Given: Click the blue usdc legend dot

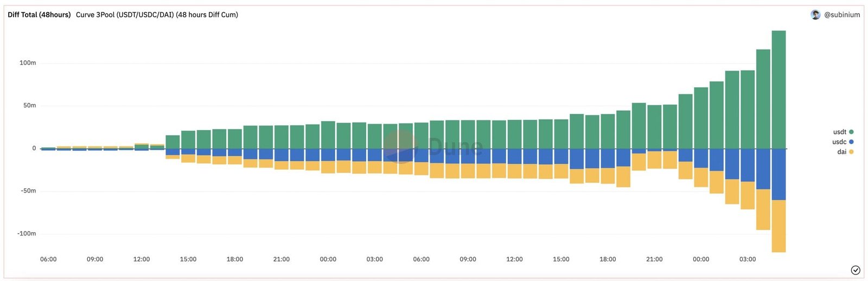Looking at the screenshot, I should [x=851, y=142].
